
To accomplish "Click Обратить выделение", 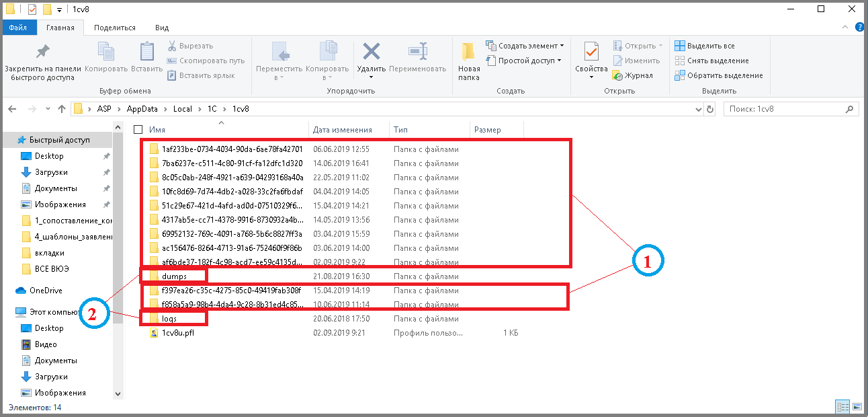I will coord(718,75).
